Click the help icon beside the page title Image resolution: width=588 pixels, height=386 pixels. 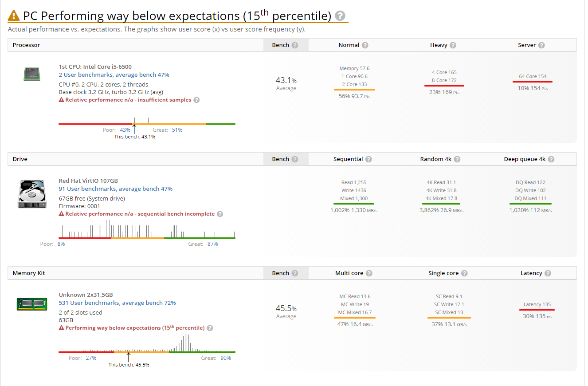click(340, 16)
